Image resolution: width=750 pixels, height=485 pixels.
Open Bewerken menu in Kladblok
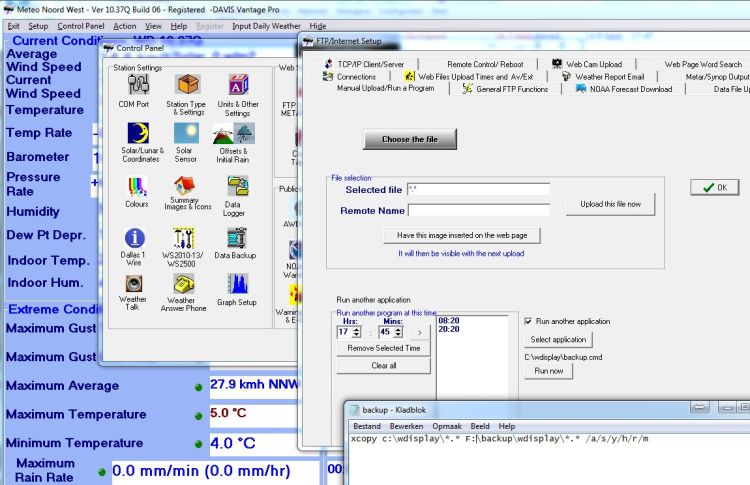point(406,426)
